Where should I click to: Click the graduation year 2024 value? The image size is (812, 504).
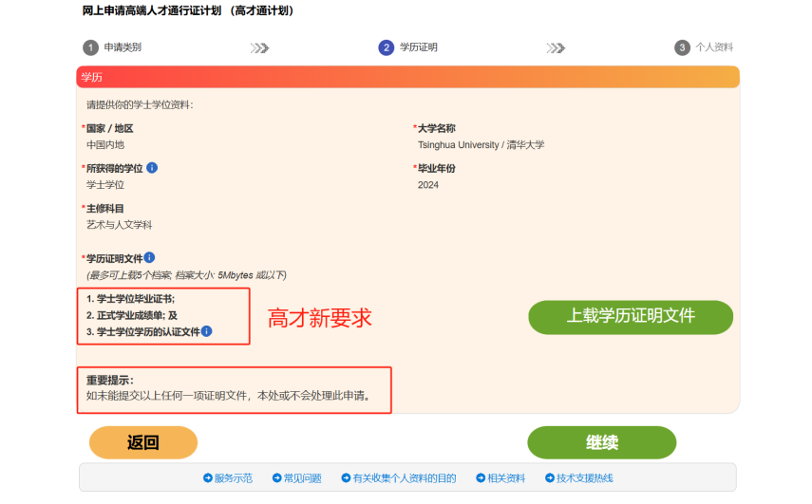[428, 185]
